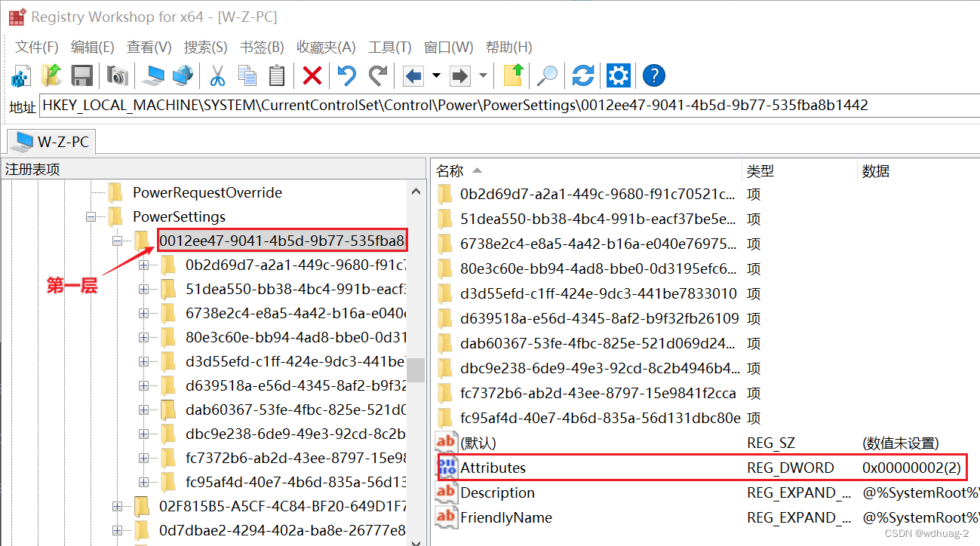The width and height of the screenshot is (980, 546).
Task: Click the save floppy disk icon
Action: [81, 75]
